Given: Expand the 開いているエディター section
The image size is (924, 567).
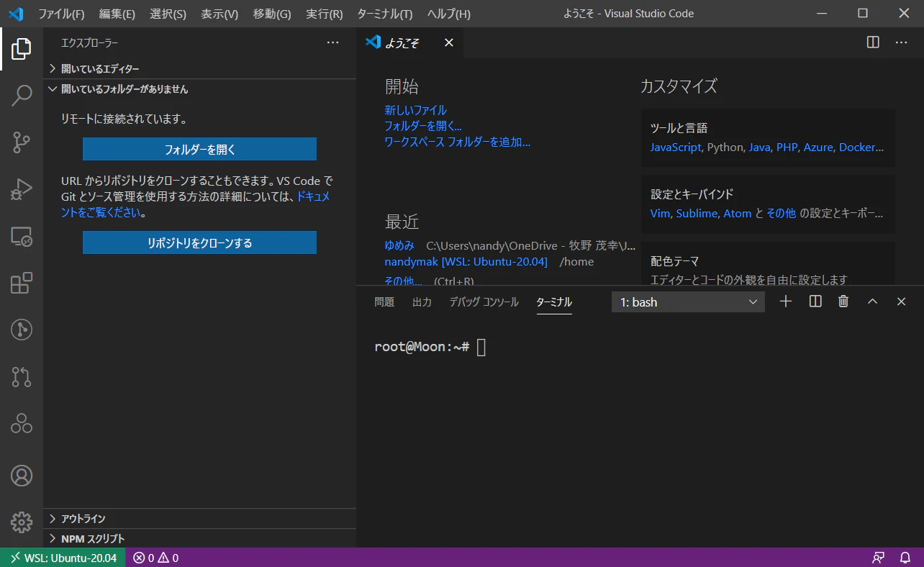Looking at the screenshot, I should [199, 68].
